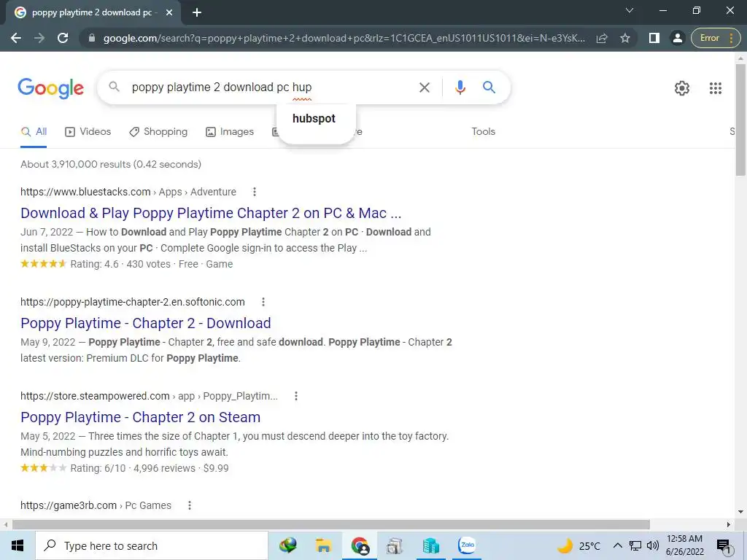Start voice search microphone
747x560 pixels.
pyautogui.click(x=460, y=87)
